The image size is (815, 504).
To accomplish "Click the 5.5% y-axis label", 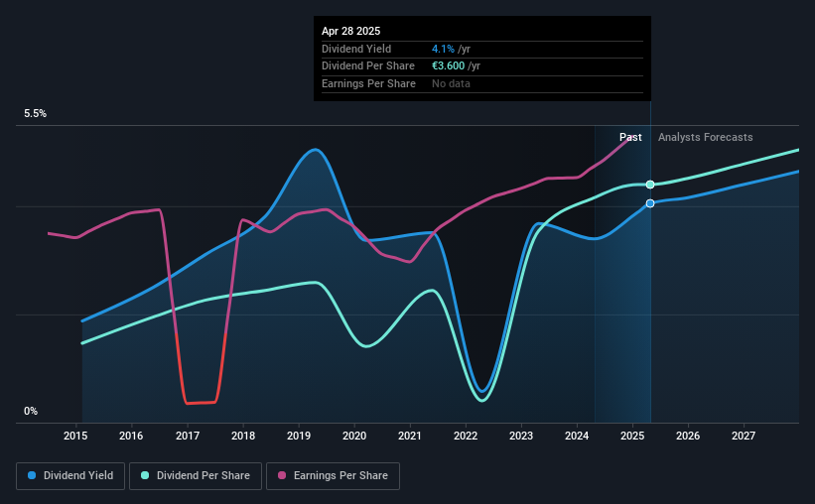I will point(36,114).
